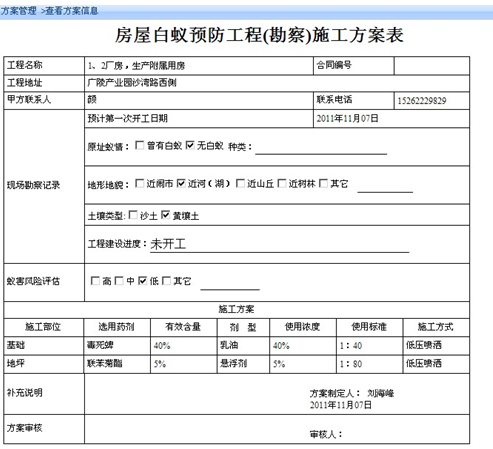Uncheck the 近河(湖) checkbox
The image size is (493, 449).
tap(181, 183)
